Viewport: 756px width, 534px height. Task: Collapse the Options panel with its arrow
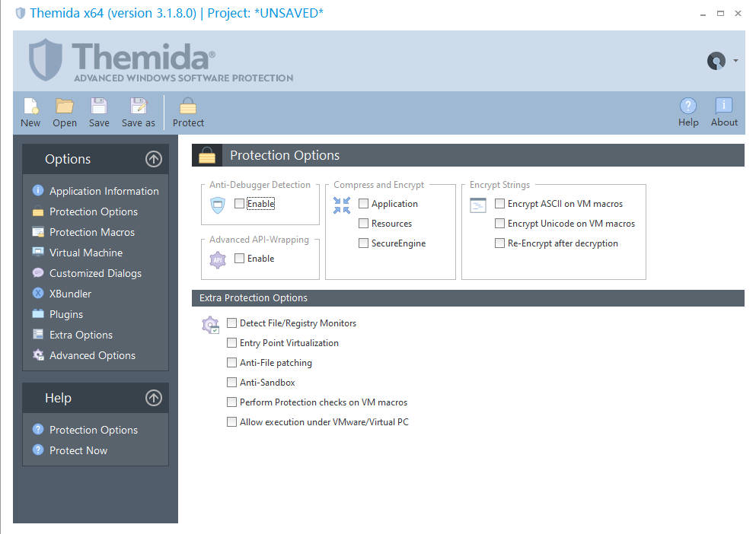click(154, 159)
